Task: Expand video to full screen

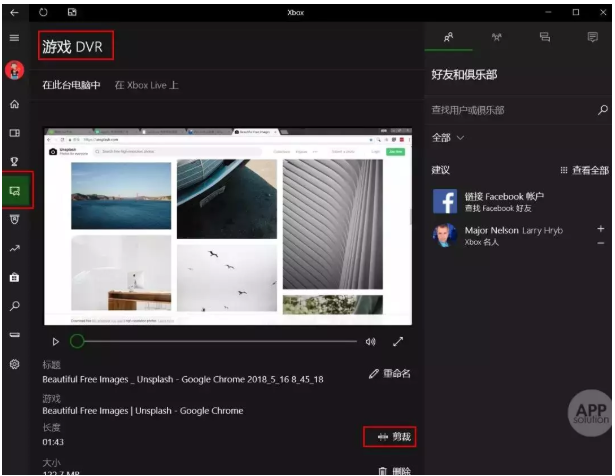Action: (x=398, y=342)
